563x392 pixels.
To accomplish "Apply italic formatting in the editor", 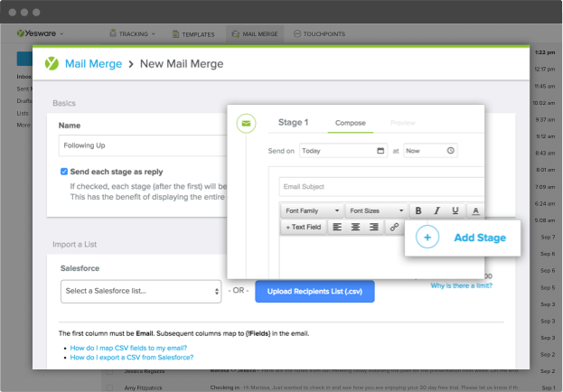I will tap(436, 210).
